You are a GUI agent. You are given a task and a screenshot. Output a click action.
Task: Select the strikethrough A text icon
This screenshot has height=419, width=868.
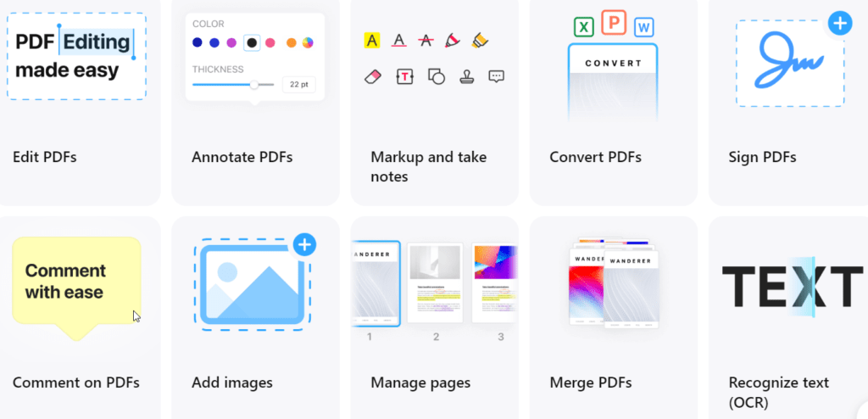[426, 41]
